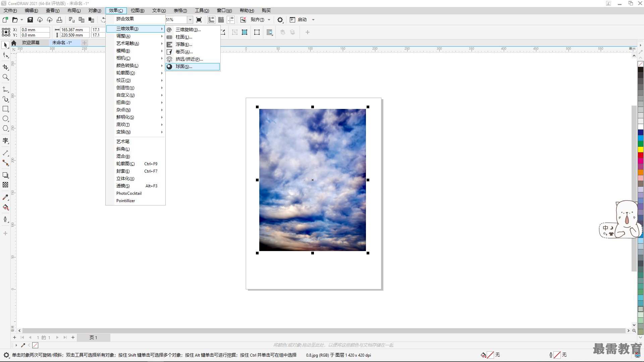This screenshot has width=644, height=362.
Task: Expand the 启动 launch dropdown
Action: click(313, 20)
